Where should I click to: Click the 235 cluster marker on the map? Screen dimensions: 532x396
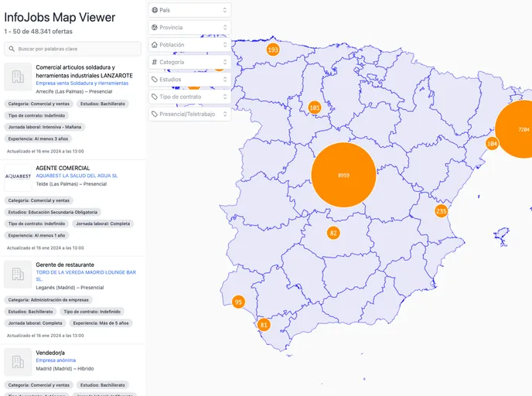point(441,211)
